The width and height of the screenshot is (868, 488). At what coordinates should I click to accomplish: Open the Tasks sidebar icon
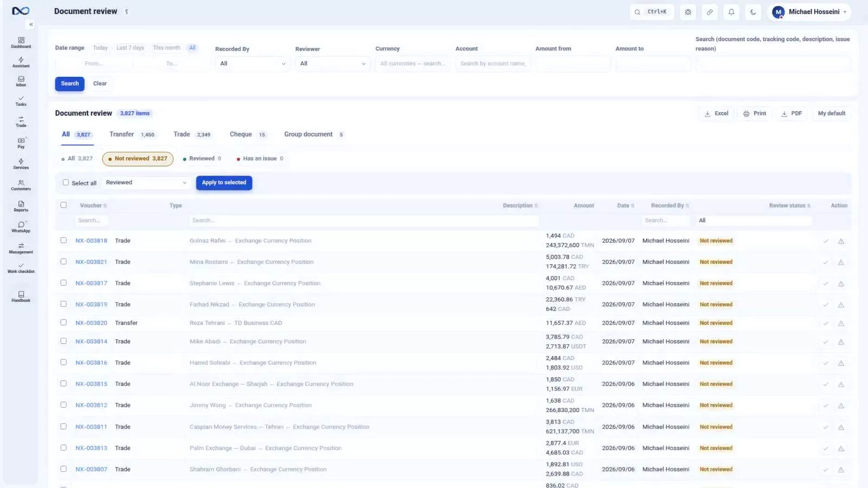pos(21,101)
